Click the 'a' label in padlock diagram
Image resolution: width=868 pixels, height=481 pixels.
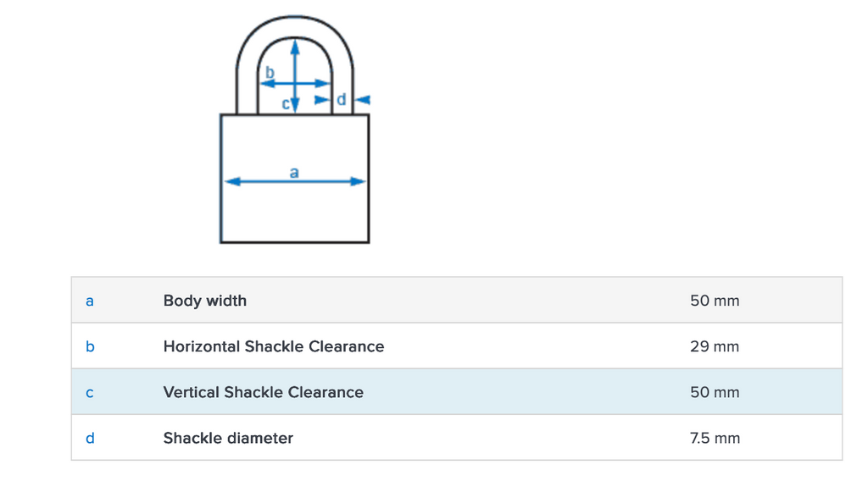(x=294, y=172)
